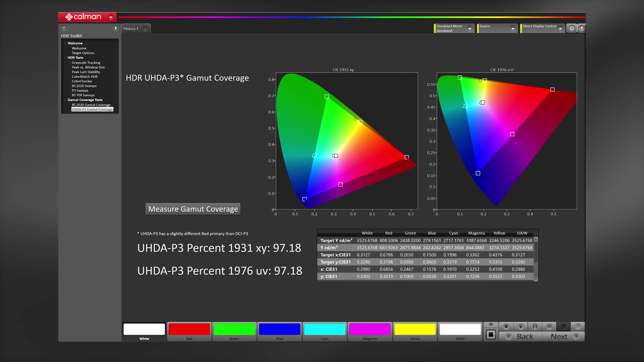
Task: Collapse the HDR Toolkit sidebar with the arrow
Action: point(116,28)
